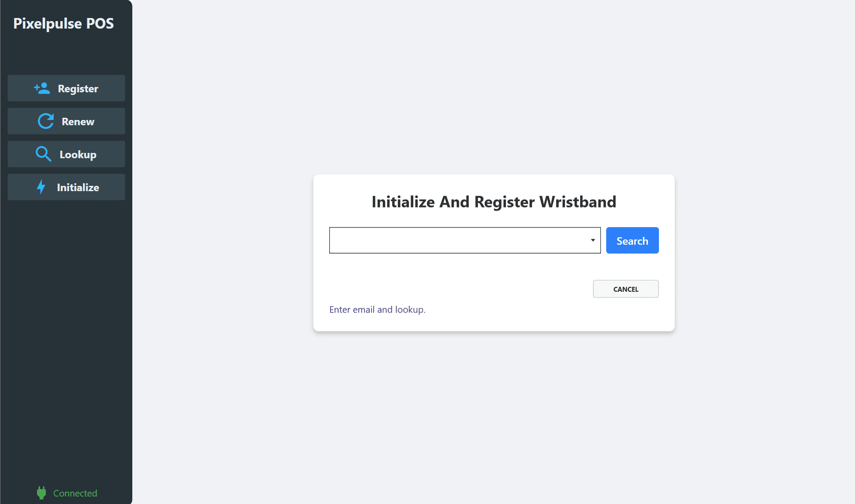Click empty sidebar space below Initialize
Screen dimensions: 855x504
tap(66, 330)
